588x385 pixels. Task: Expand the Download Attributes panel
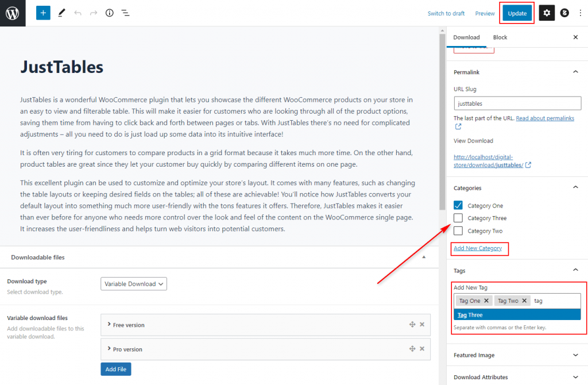575,377
